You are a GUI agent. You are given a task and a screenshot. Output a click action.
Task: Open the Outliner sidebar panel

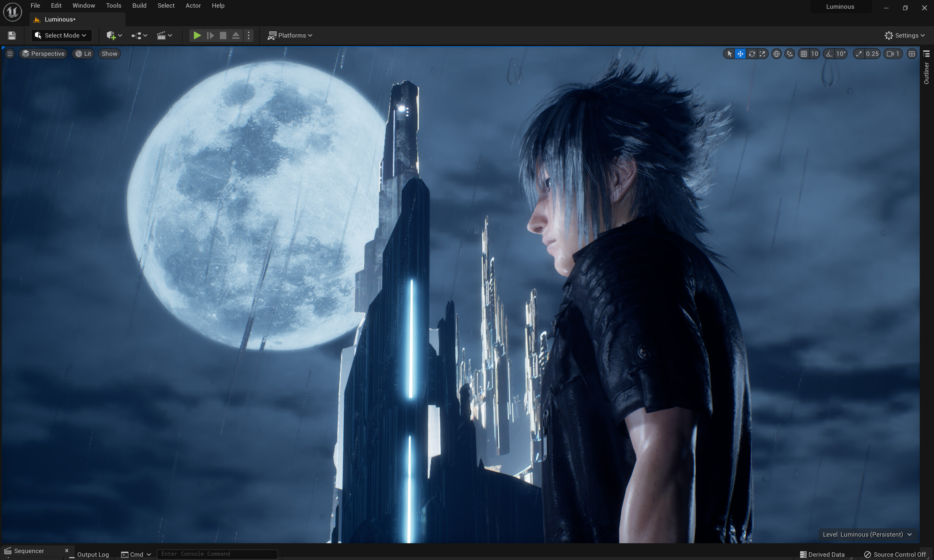[926, 68]
